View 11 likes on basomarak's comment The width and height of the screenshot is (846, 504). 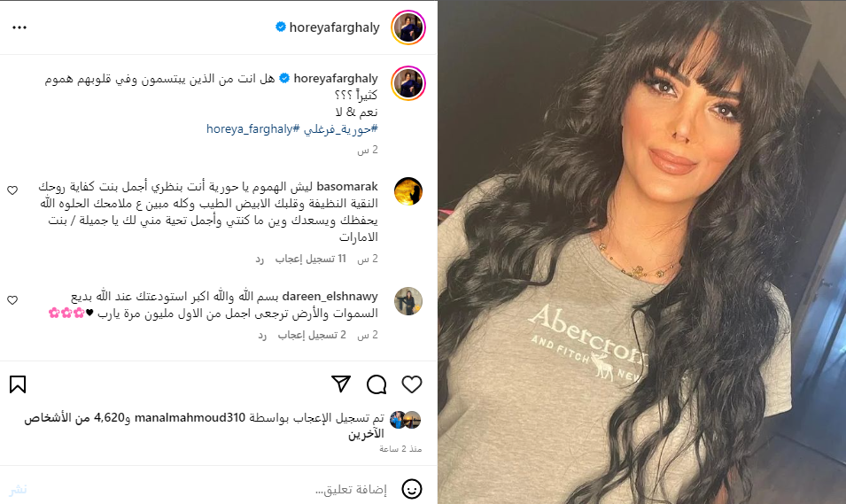pyautogui.click(x=311, y=259)
